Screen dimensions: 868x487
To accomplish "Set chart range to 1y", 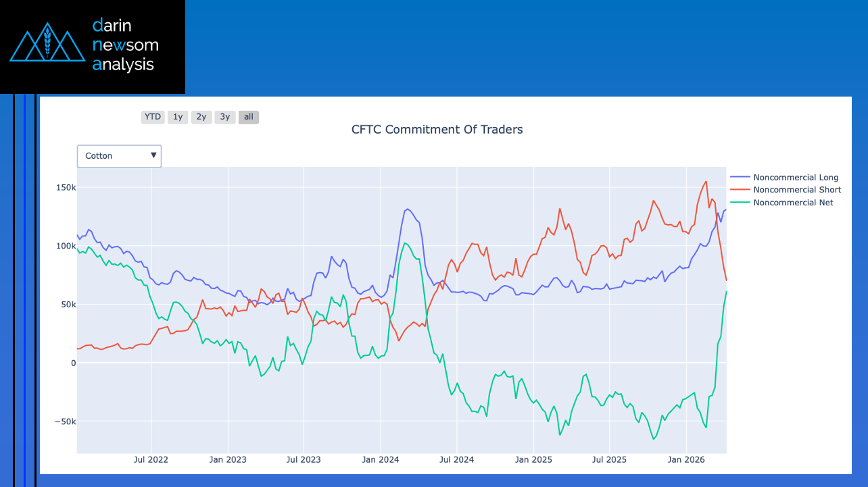I will point(178,117).
